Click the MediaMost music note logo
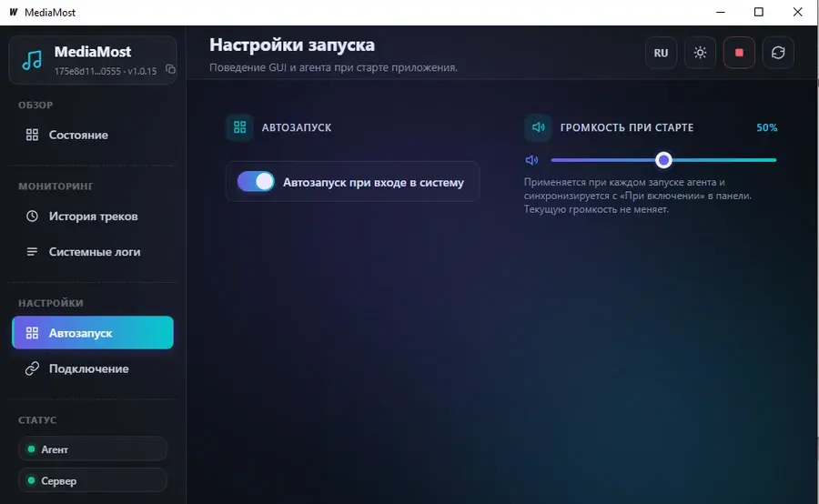 click(x=32, y=60)
